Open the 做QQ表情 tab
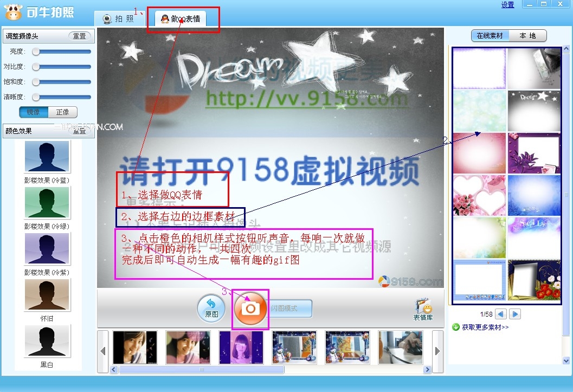 (x=181, y=18)
